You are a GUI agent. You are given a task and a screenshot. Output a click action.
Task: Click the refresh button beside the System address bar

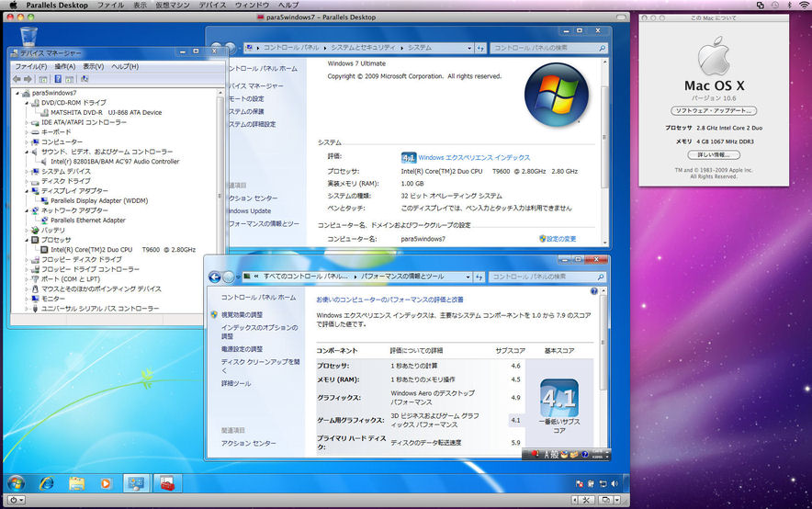[480, 48]
